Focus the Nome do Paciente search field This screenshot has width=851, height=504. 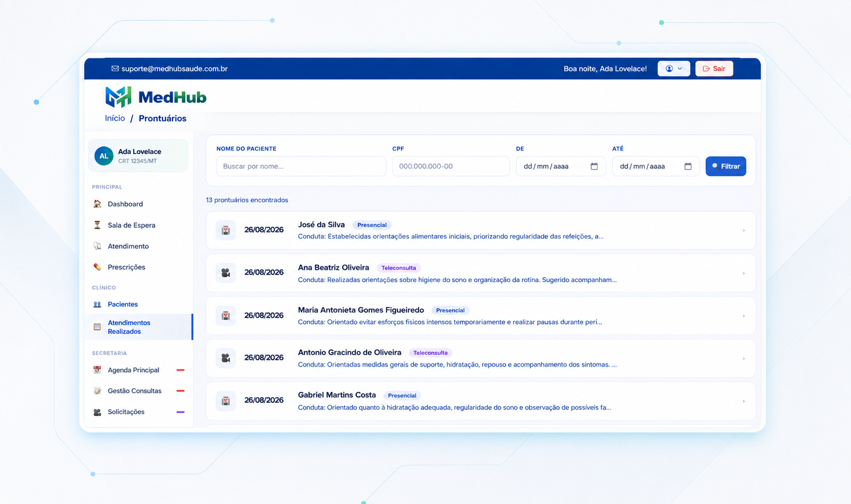pos(301,166)
